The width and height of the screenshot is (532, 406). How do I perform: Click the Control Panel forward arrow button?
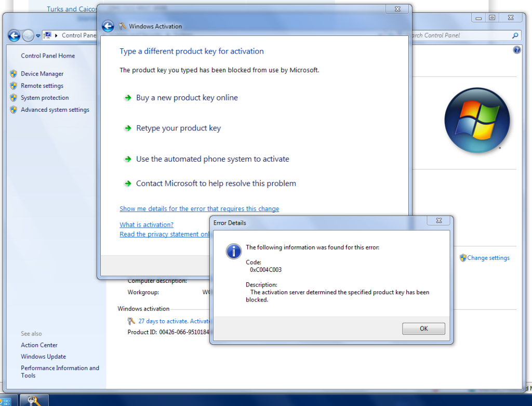tap(28, 35)
